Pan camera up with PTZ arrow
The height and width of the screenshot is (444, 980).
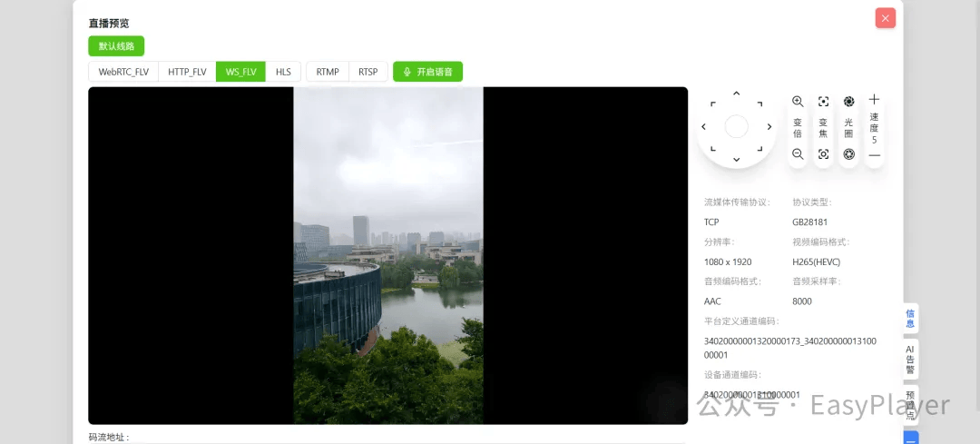(x=736, y=94)
